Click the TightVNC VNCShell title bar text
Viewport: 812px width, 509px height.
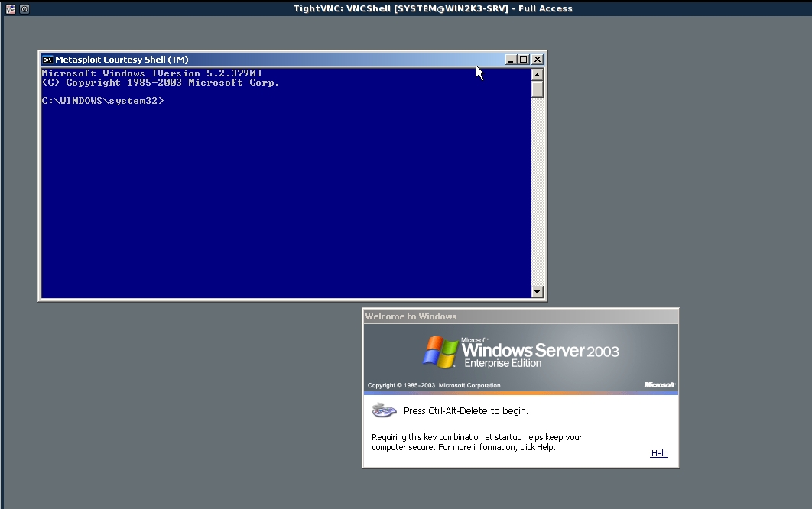pyautogui.click(x=433, y=9)
